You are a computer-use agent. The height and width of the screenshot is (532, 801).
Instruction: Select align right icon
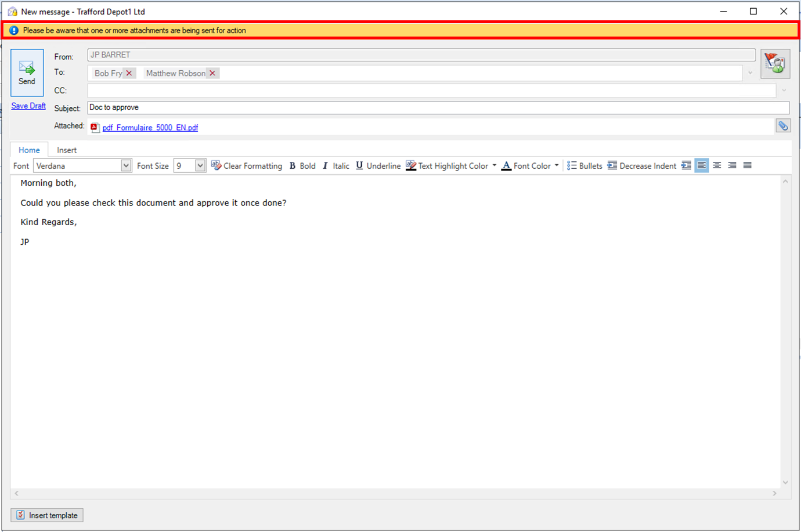(732, 165)
